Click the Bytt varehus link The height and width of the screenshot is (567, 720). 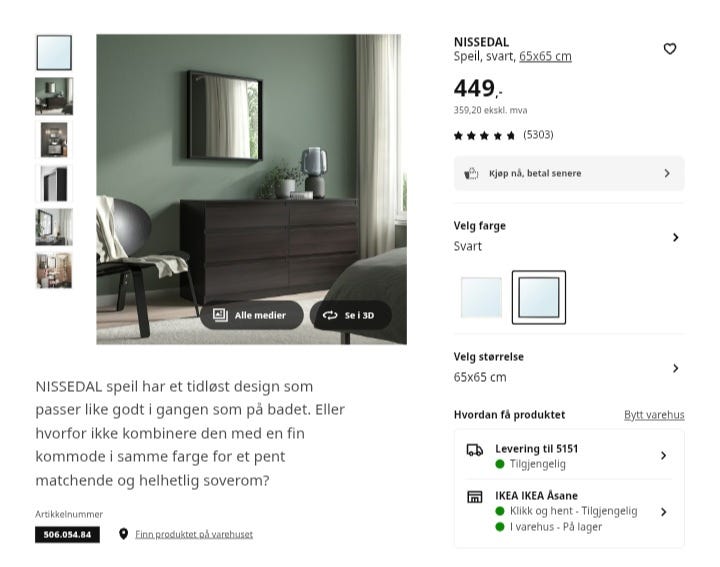(x=654, y=415)
